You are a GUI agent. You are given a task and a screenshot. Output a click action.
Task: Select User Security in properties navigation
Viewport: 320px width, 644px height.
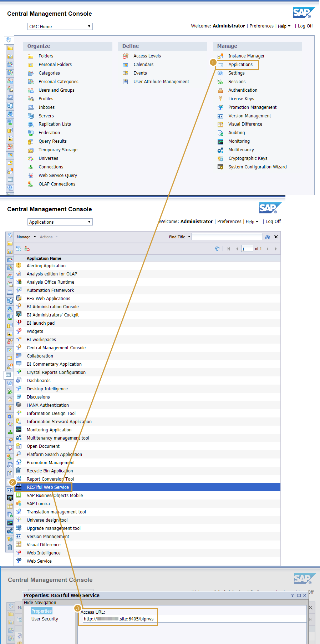(45, 619)
